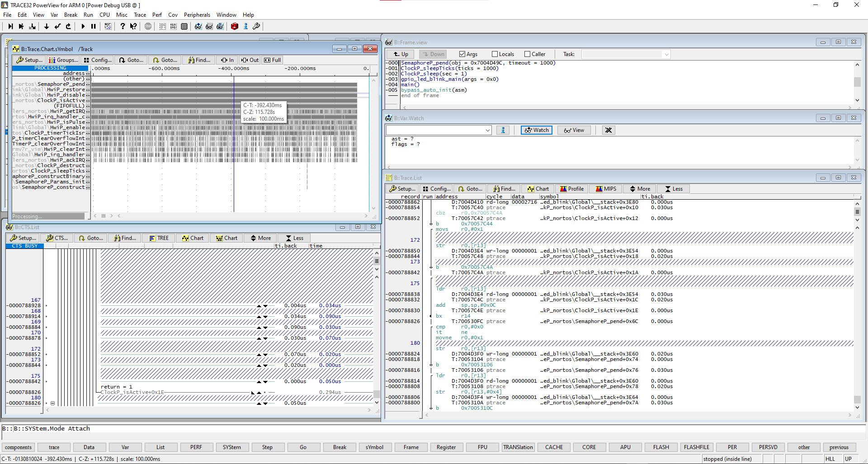This screenshot has width=868, height=464.
Task: Click the Single Step toolbar icon
Action: [x=10, y=26]
